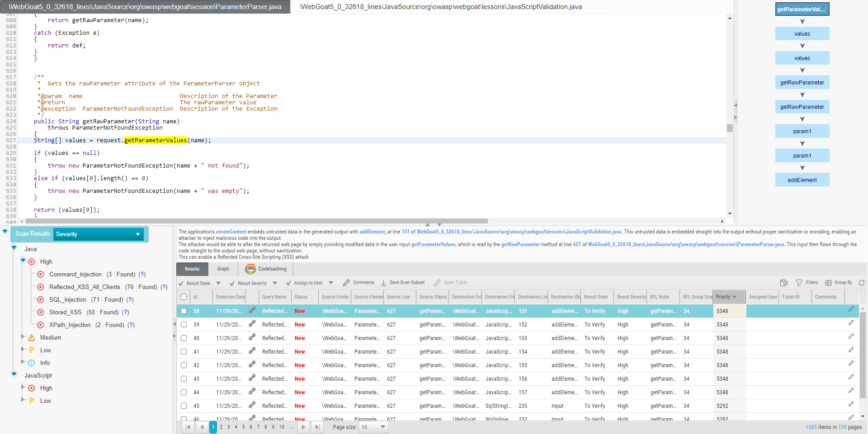The height and width of the screenshot is (434, 868).
Task: Open the Assign to User dropdown arrow
Action: (331, 283)
